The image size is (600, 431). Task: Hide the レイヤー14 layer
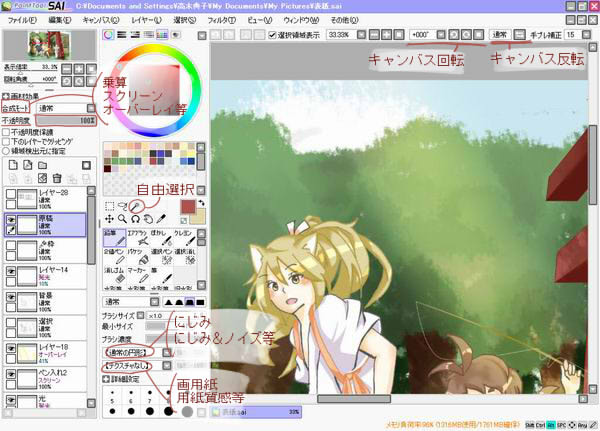(x=11, y=271)
